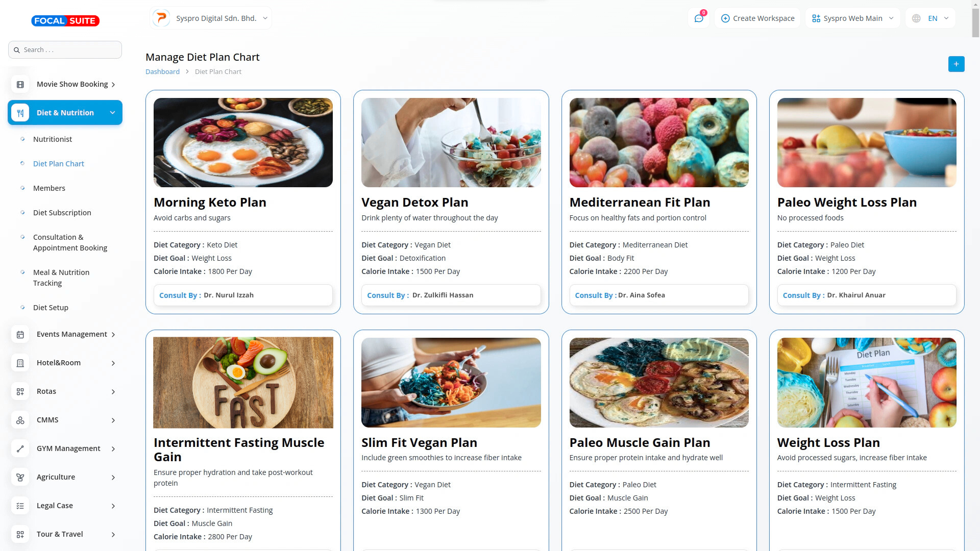Expand the Tour & Travel menu chevron
The image size is (980, 551).
tap(113, 535)
